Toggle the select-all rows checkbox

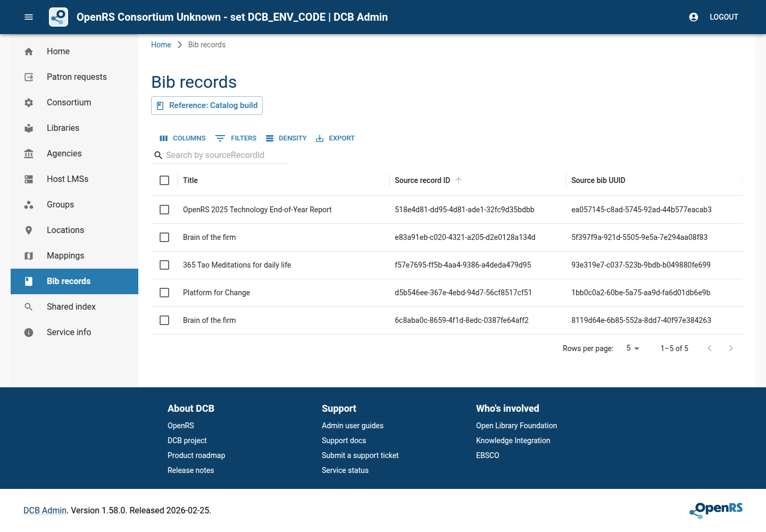click(x=164, y=180)
